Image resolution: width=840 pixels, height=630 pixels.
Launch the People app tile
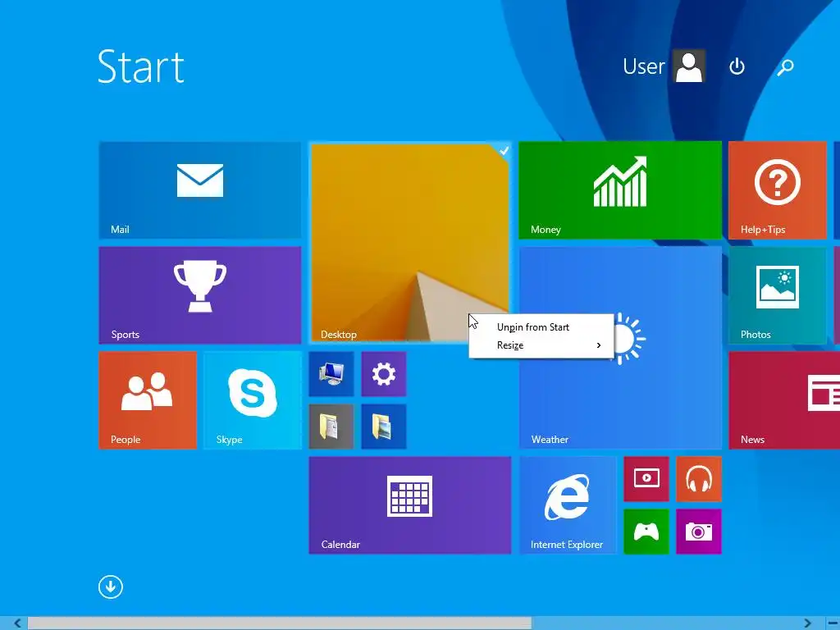[148, 399]
